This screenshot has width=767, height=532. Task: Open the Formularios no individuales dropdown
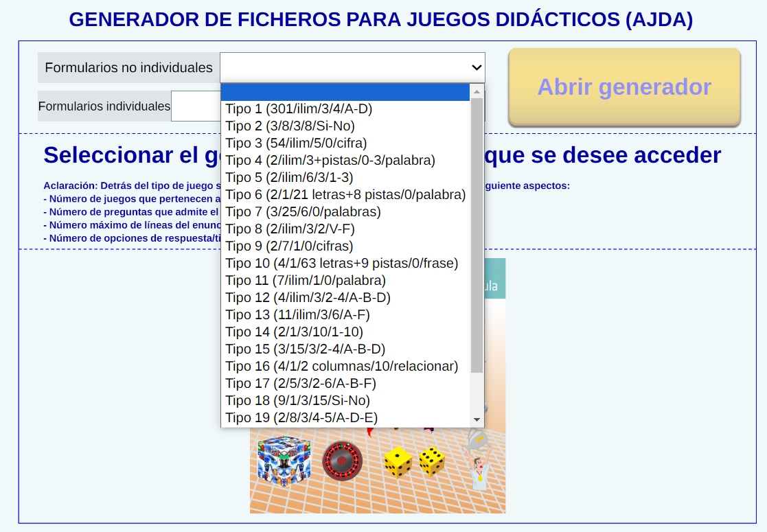tap(352, 67)
